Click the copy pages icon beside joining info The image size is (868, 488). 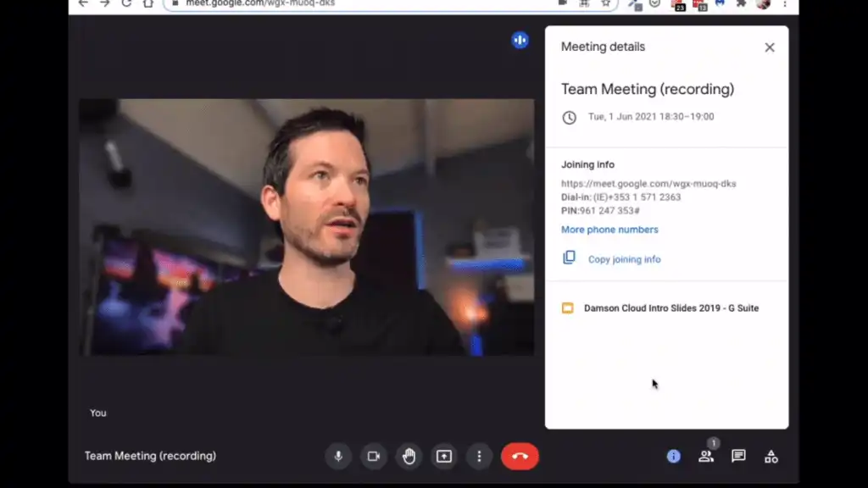click(569, 258)
